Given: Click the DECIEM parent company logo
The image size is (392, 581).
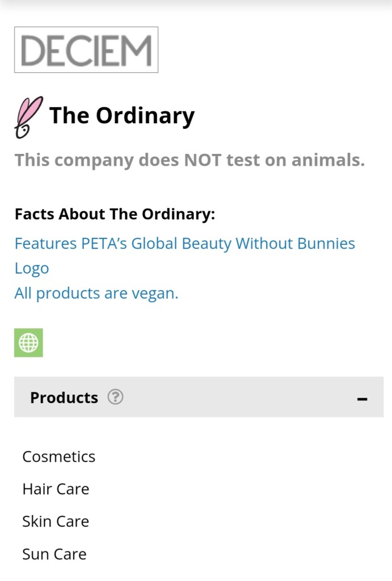Looking at the screenshot, I should click(86, 50).
